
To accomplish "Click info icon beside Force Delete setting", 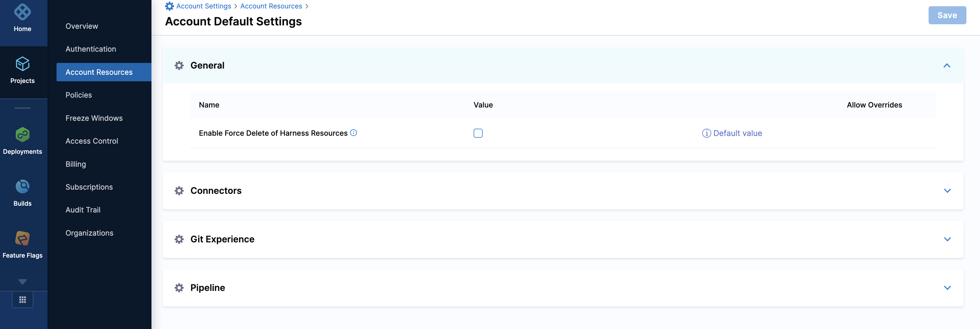I will tap(354, 133).
